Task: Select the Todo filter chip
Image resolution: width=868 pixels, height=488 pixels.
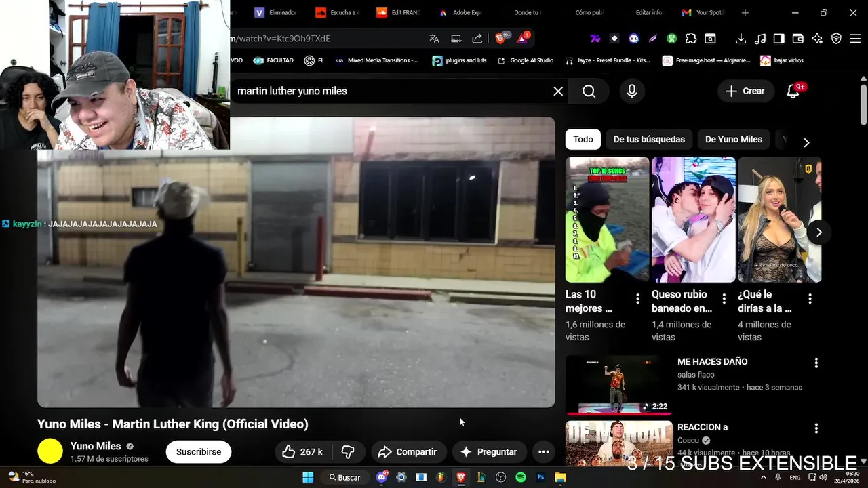Action: point(583,139)
